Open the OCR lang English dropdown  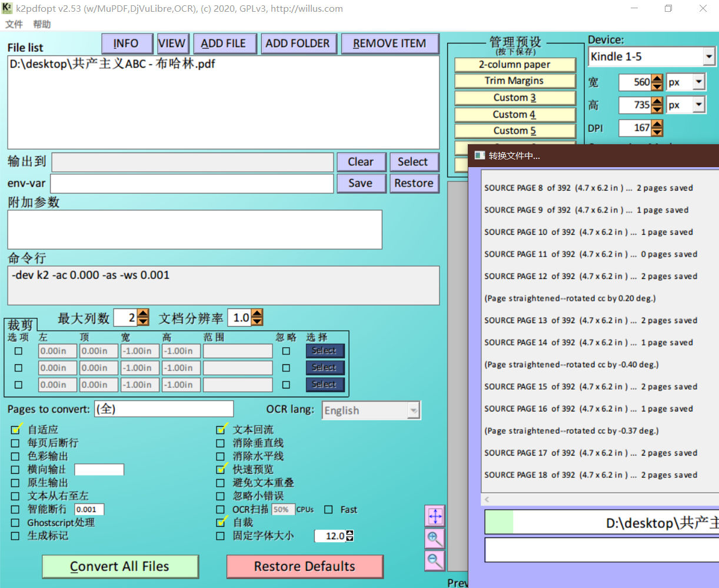coord(414,411)
